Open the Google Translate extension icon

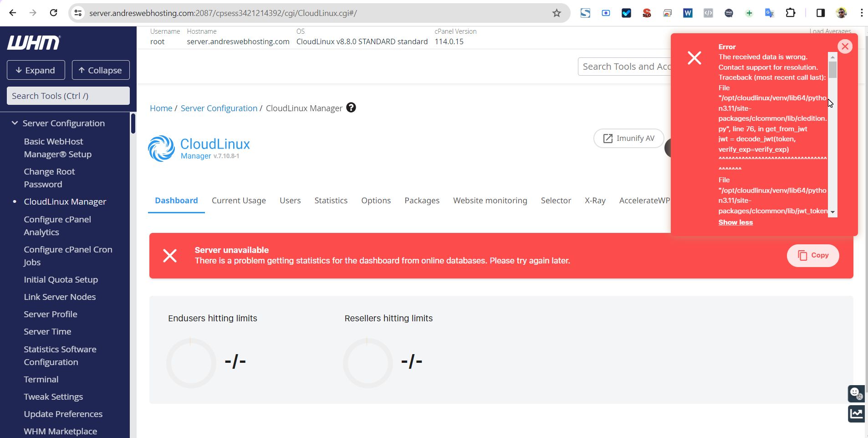(x=770, y=13)
